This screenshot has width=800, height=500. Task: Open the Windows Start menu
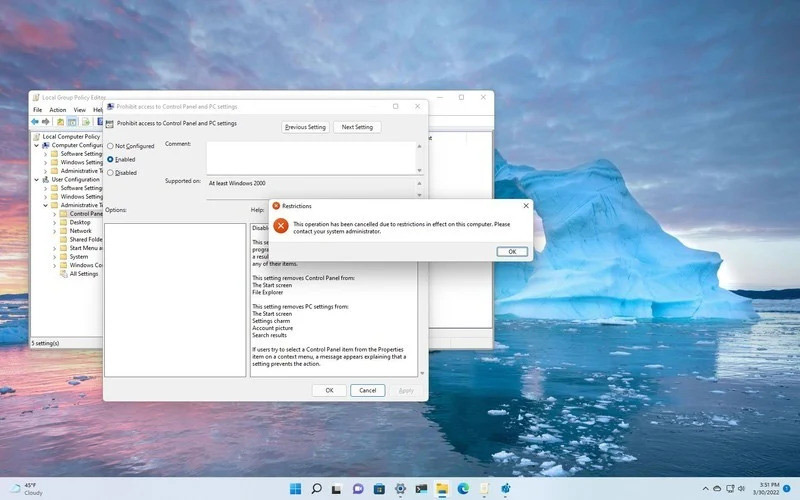tap(295, 489)
